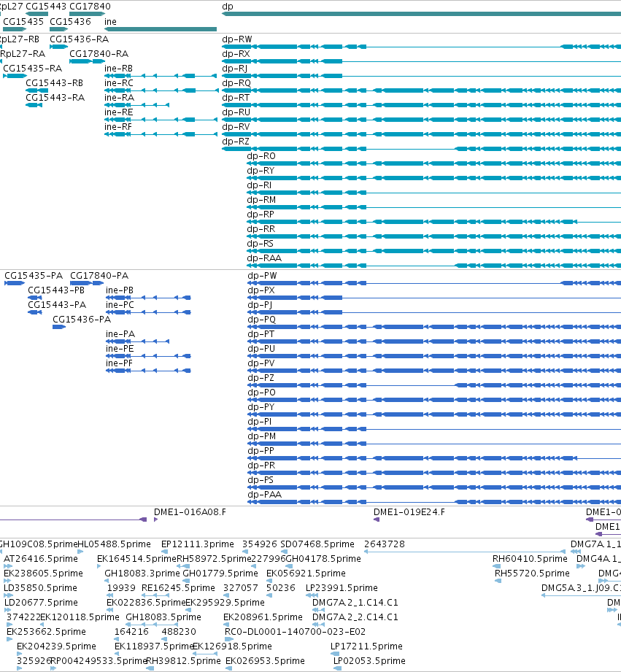Select the ine-RE transcript label

coord(119,112)
